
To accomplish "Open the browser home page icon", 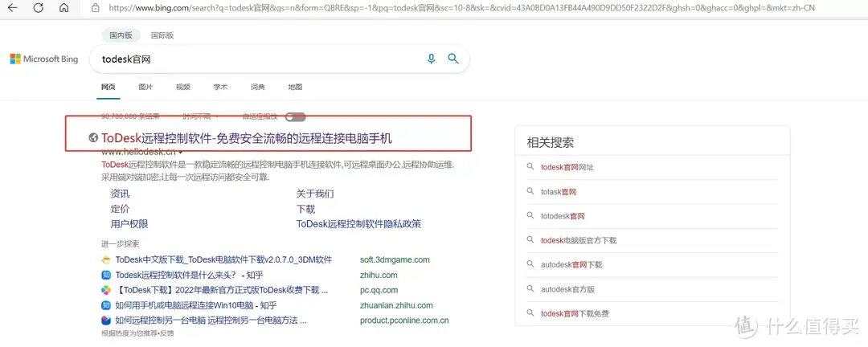I will coord(63,8).
